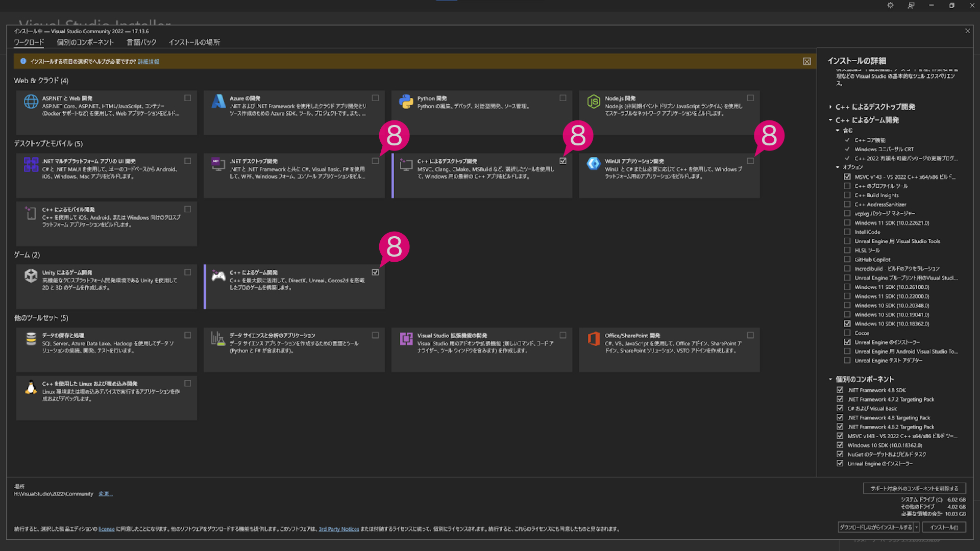Check WinUI application development workload
980x551 pixels.
click(x=750, y=161)
